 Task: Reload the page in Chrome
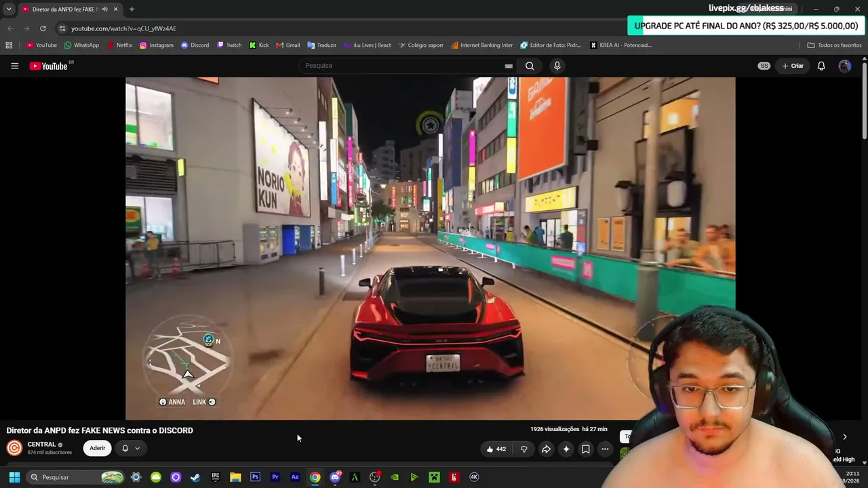click(43, 28)
